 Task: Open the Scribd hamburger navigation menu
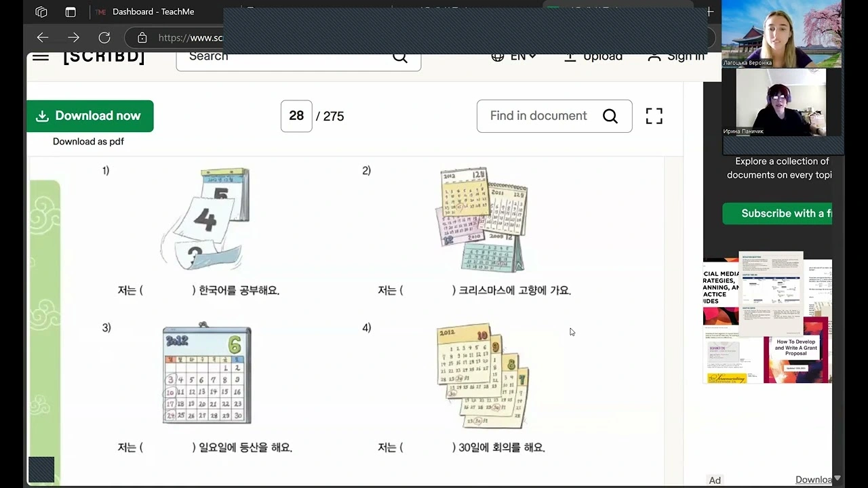[40, 56]
